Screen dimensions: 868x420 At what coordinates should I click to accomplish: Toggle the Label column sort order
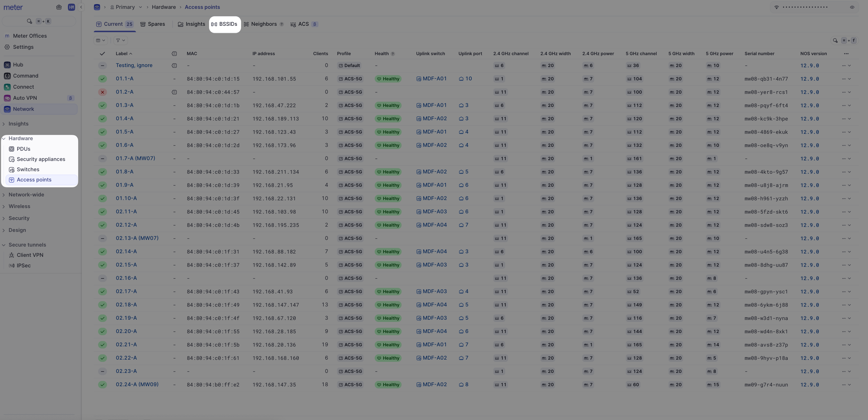pos(124,53)
